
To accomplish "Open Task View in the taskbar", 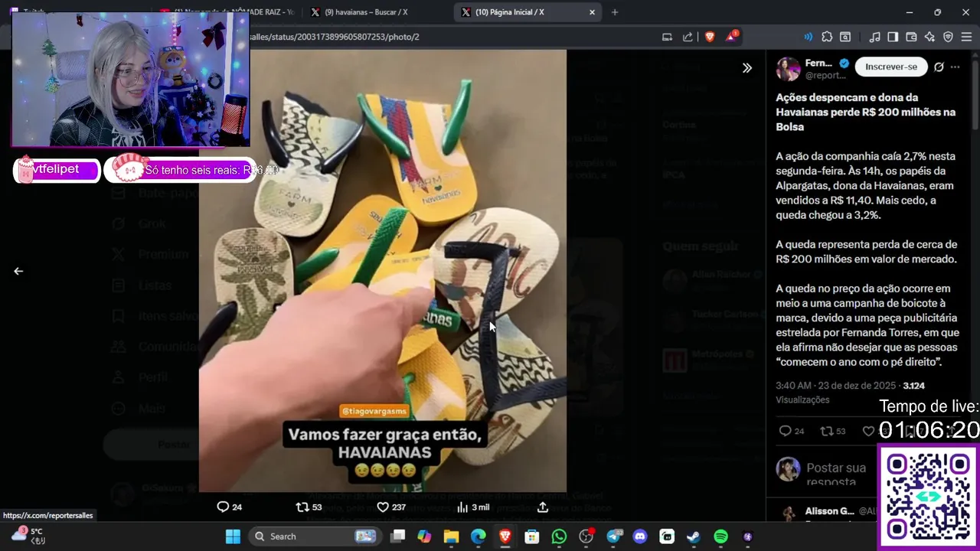I will pos(397,536).
